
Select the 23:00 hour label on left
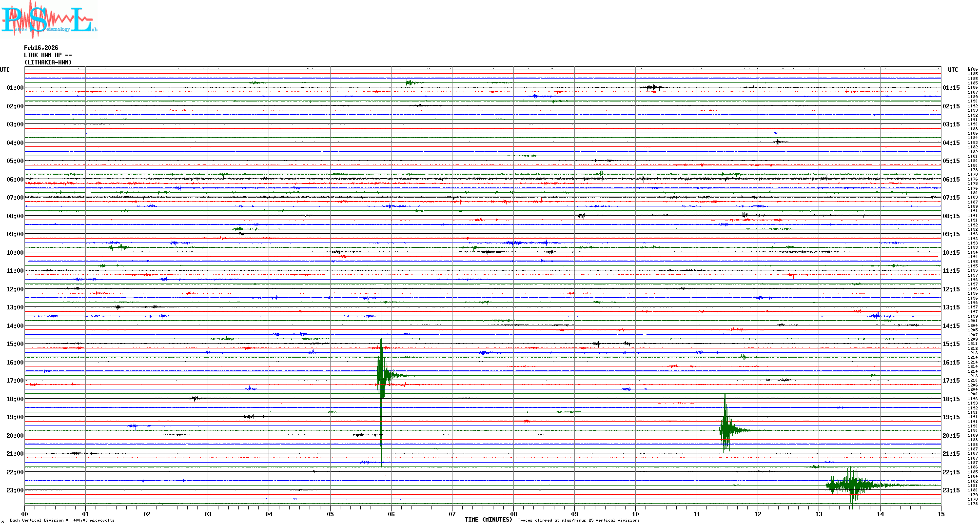[15, 490]
